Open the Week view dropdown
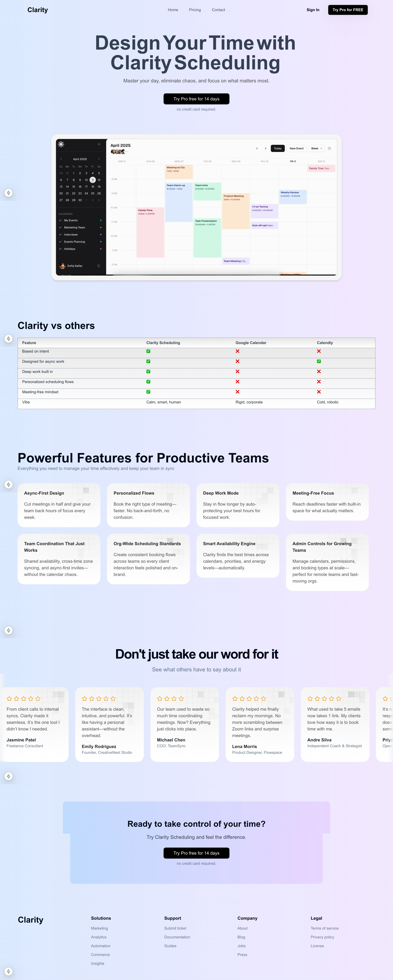 click(316, 148)
